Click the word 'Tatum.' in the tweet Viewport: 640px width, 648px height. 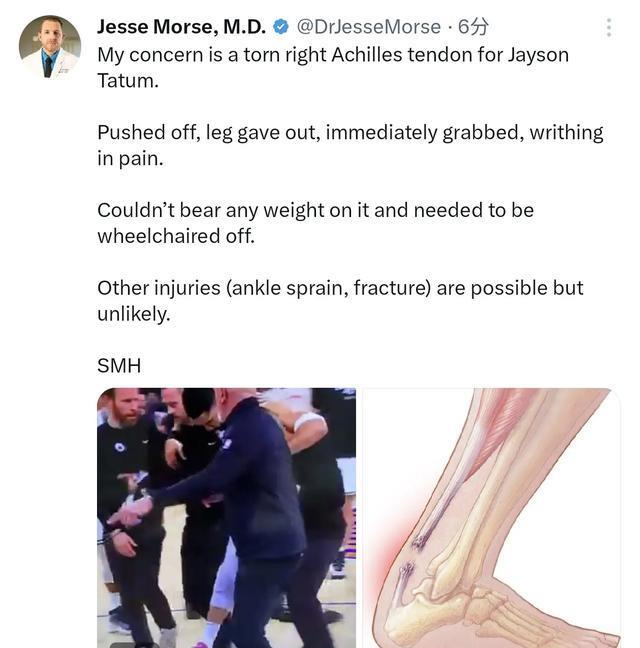(x=128, y=81)
